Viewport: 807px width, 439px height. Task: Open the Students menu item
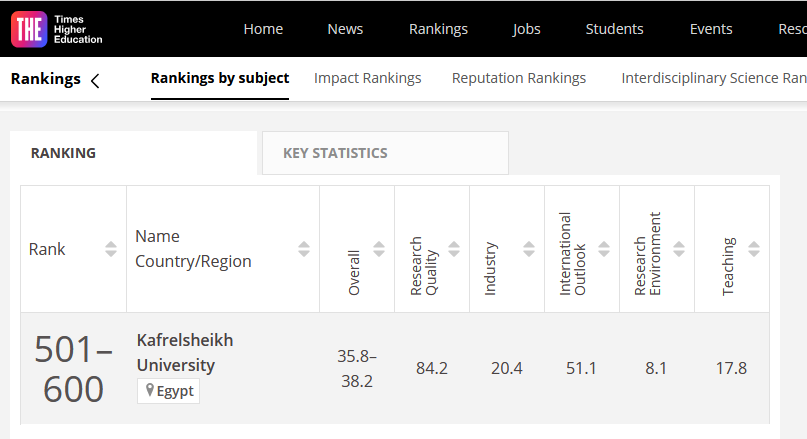(614, 29)
